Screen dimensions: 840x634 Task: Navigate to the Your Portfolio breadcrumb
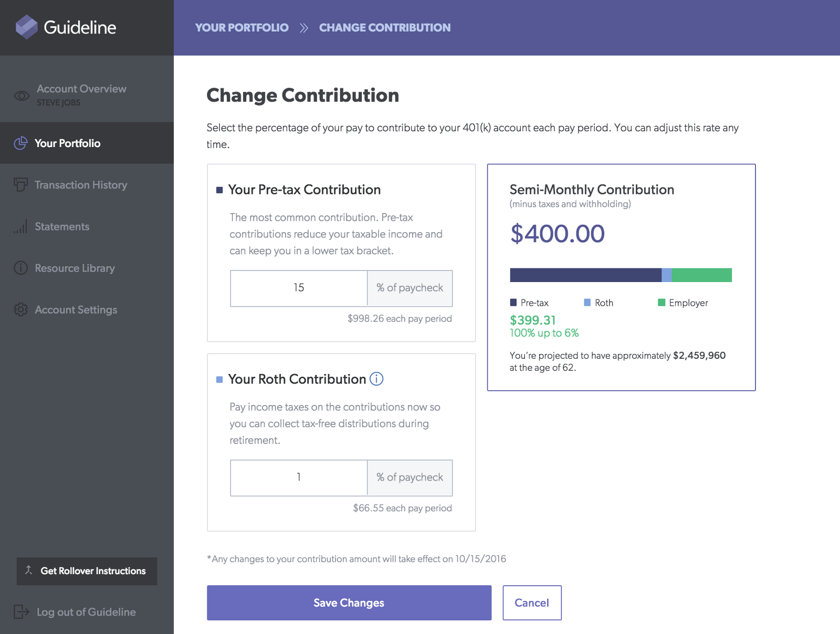click(241, 28)
